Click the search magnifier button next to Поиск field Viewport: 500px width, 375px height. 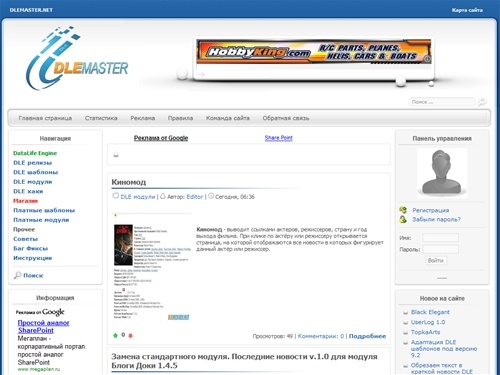(482, 102)
